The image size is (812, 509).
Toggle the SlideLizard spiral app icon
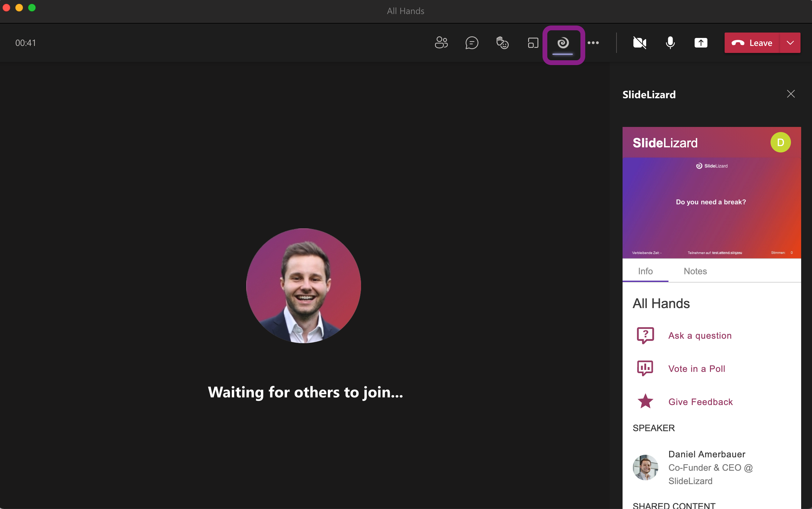(563, 43)
